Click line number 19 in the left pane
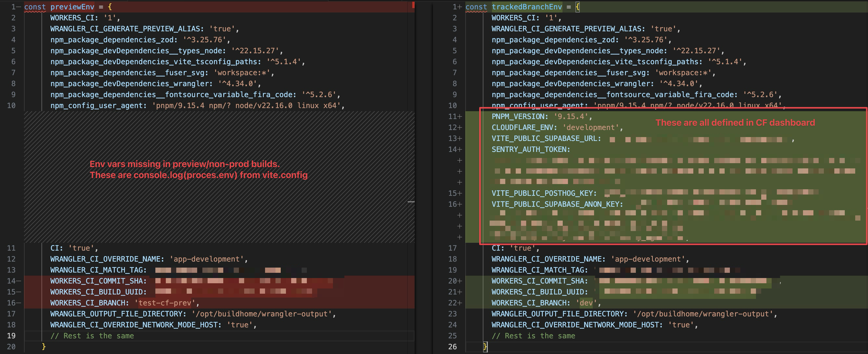 pyautogui.click(x=11, y=336)
